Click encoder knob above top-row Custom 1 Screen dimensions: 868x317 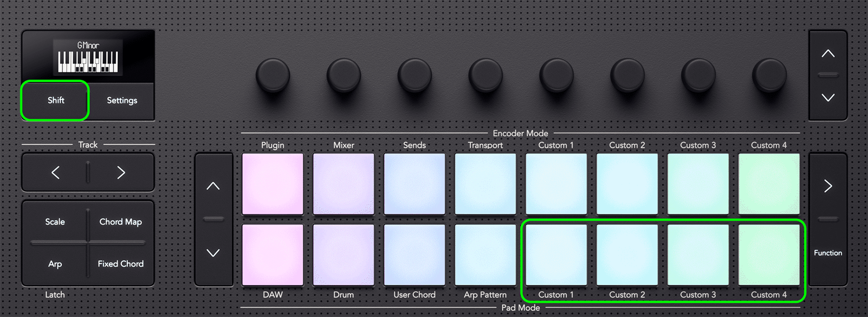556,76
